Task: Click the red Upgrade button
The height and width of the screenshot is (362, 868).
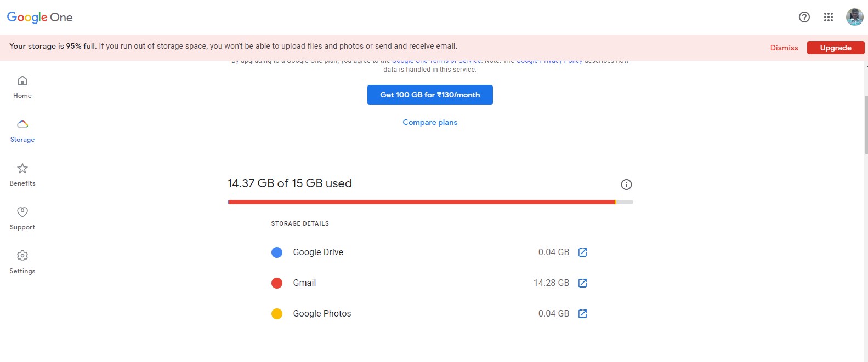Action: pyautogui.click(x=836, y=48)
